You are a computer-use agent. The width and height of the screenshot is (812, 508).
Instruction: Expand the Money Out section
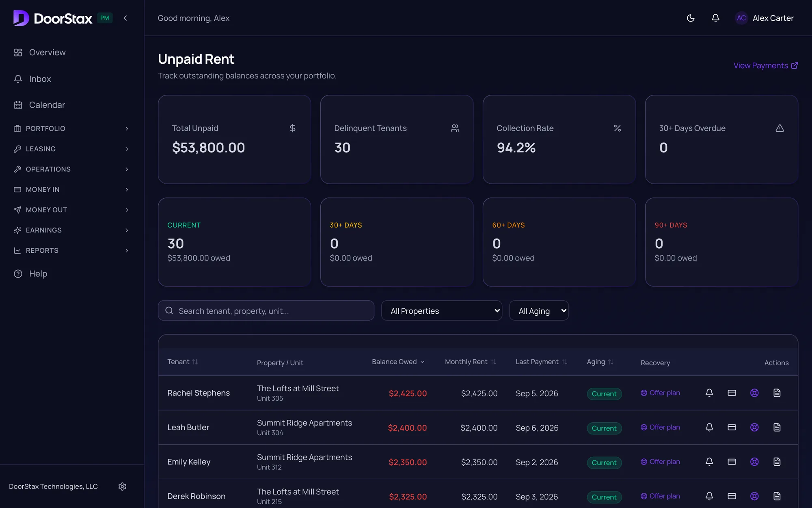pos(72,210)
